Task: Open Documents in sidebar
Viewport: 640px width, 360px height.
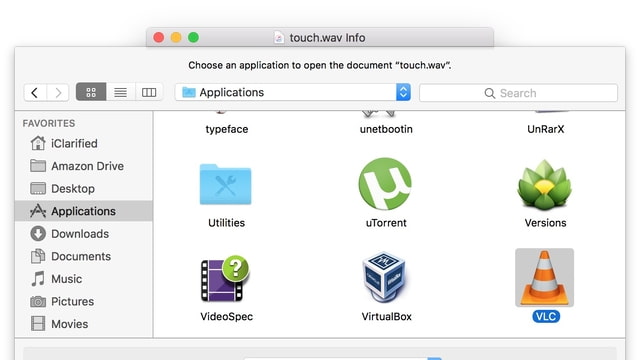Action: click(x=83, y=256)
